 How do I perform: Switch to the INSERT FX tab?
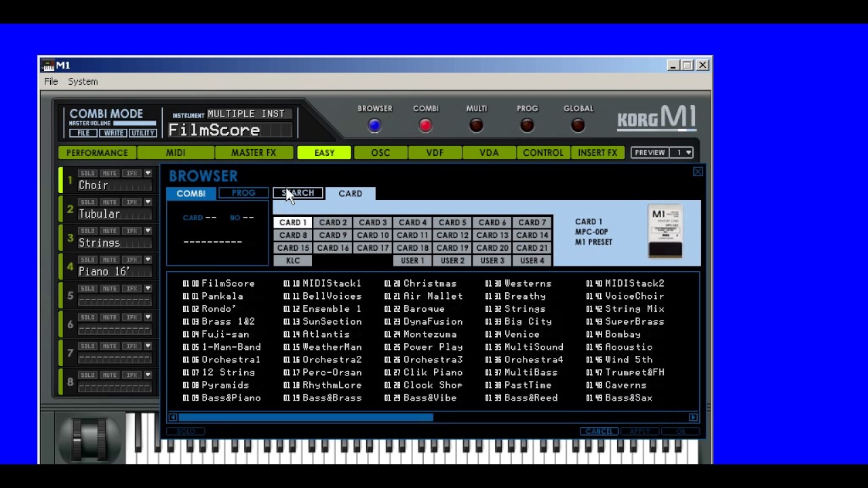point(597,152)
